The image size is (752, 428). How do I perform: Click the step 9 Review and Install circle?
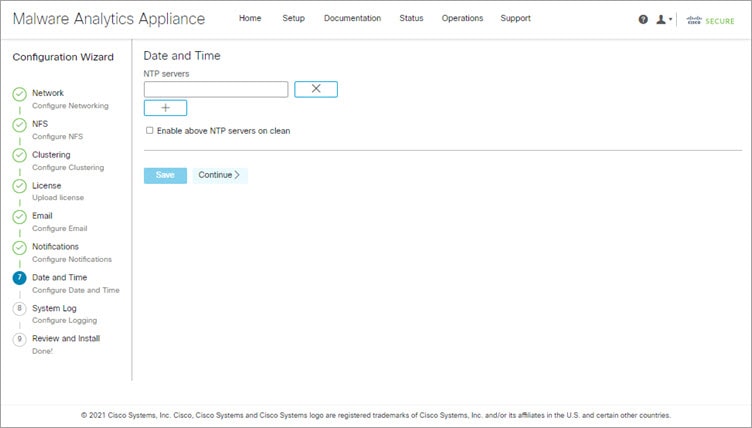pos(19,339)
